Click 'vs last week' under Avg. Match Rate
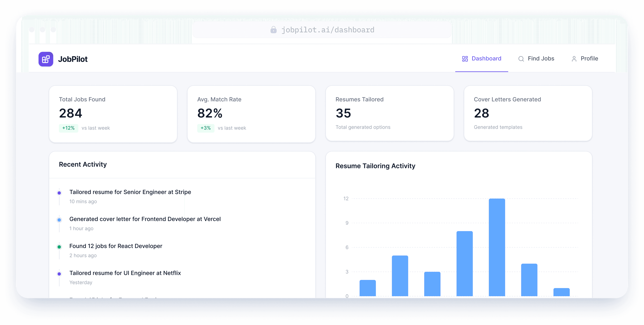This screenshot has height=325, width=644. (232, 128)
